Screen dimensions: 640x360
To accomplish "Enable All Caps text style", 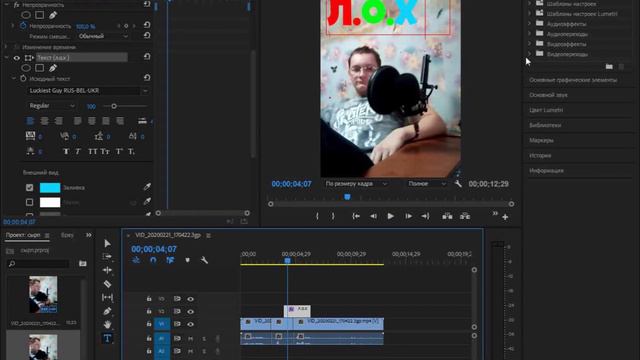I will (x=93, y=151).
